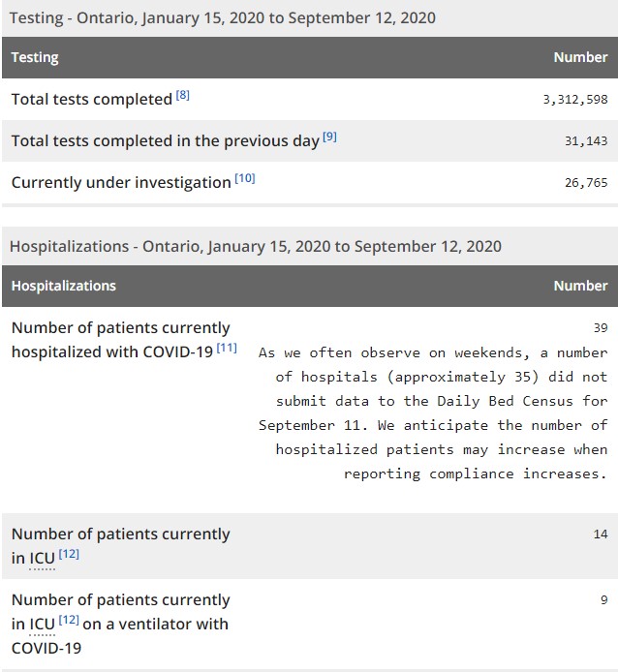Image resolution: width=618 pixels, height=672 pixels.
Task: Select the 31,143 previous day tests value
Action: click(x=585, y=141)
